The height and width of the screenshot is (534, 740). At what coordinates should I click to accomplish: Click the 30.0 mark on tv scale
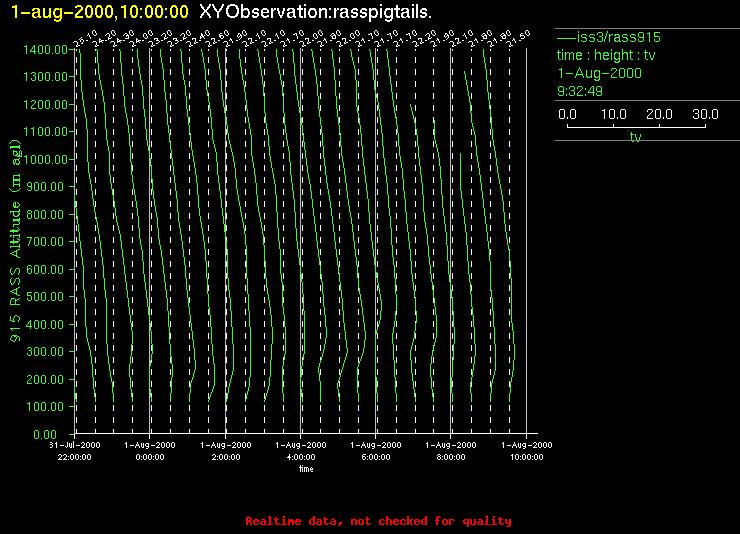(x=706, y=115)
